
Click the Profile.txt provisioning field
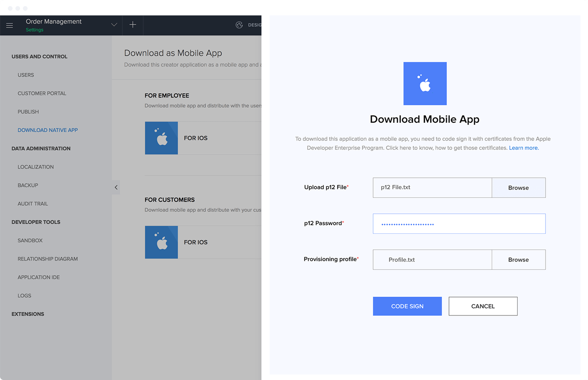click(x=432, y=259)
